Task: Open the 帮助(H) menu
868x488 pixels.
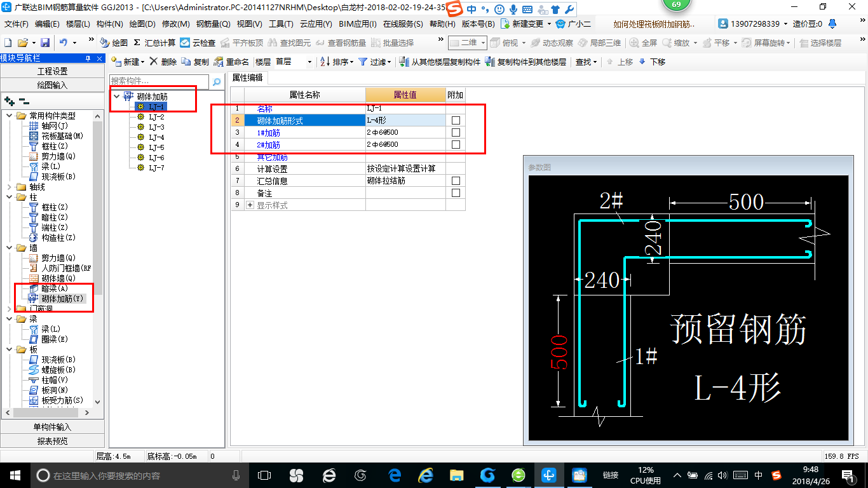Action: [442, 24]
